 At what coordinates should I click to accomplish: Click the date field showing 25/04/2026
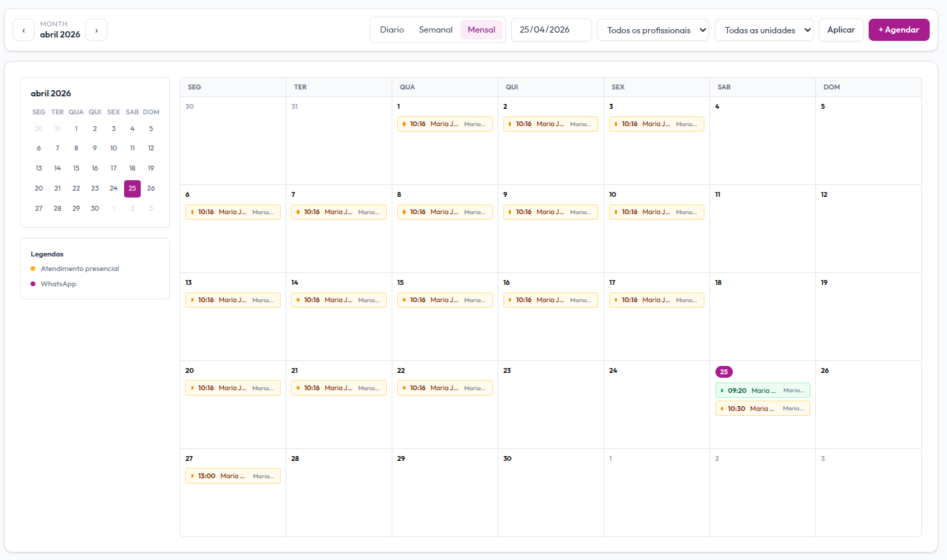pyautogui.click(x=550, y=30)
